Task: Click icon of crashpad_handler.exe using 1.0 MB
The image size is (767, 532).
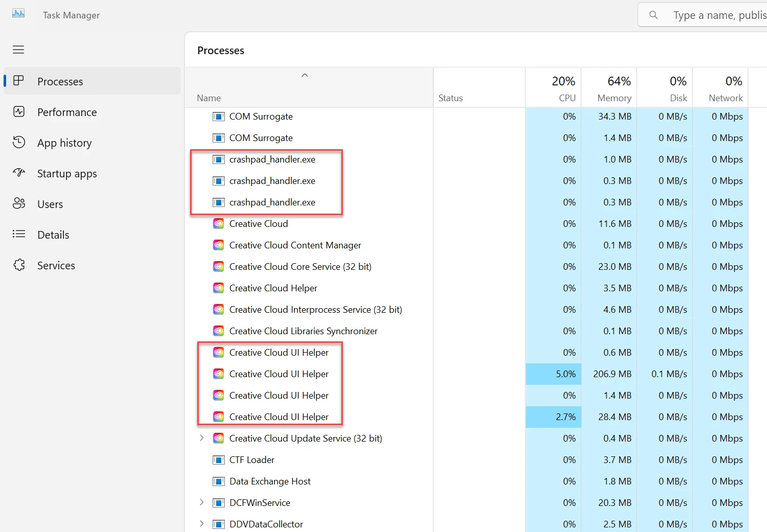Action: (219, 159)
